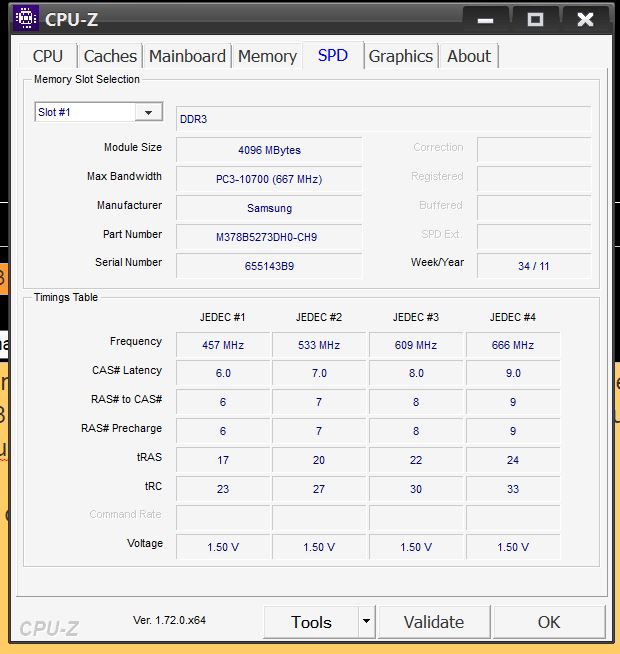The image size is (620, 654).
Task: Click the JEDEC #4 voltage 1.50 V cell
Action: tap(513, 546)
